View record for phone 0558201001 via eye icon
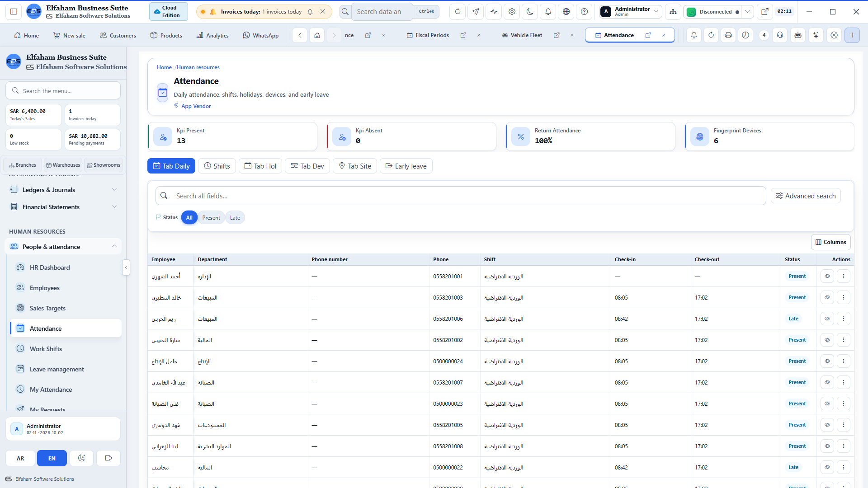 pos(827,276)
